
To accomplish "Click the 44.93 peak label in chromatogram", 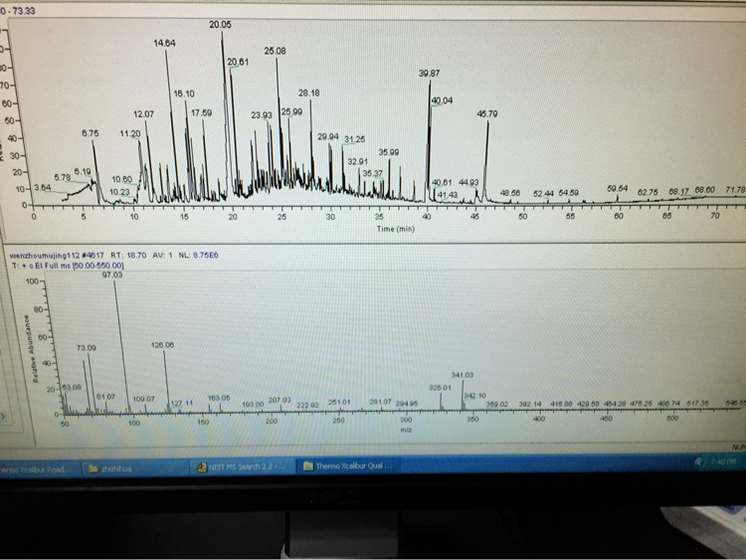I will point(468,182).
